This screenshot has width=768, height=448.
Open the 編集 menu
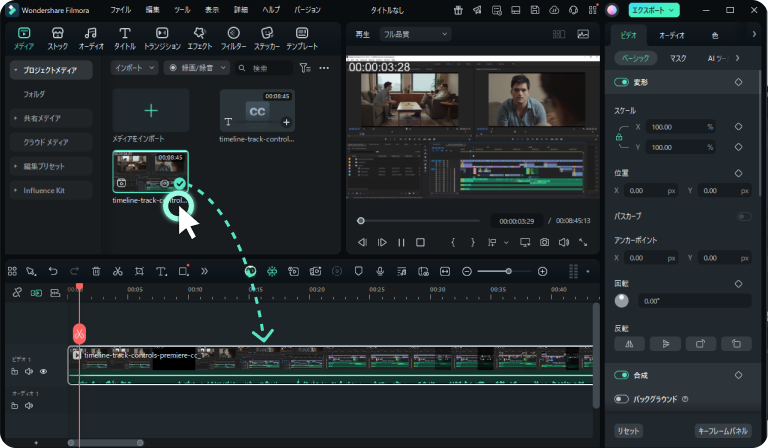[x=152, y=10]
